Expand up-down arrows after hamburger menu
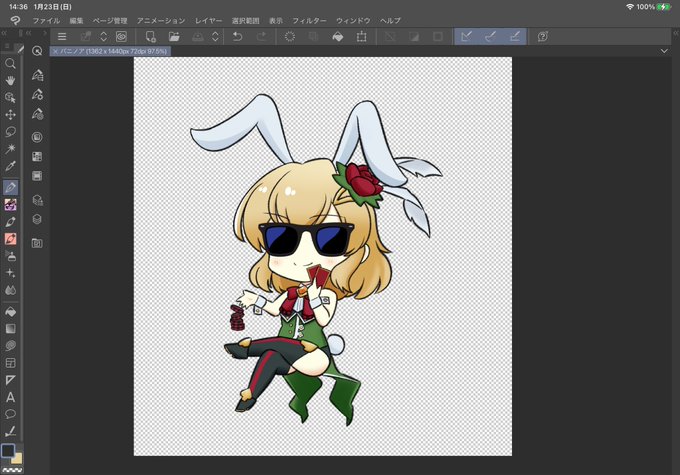 click(x=104, y=36)
